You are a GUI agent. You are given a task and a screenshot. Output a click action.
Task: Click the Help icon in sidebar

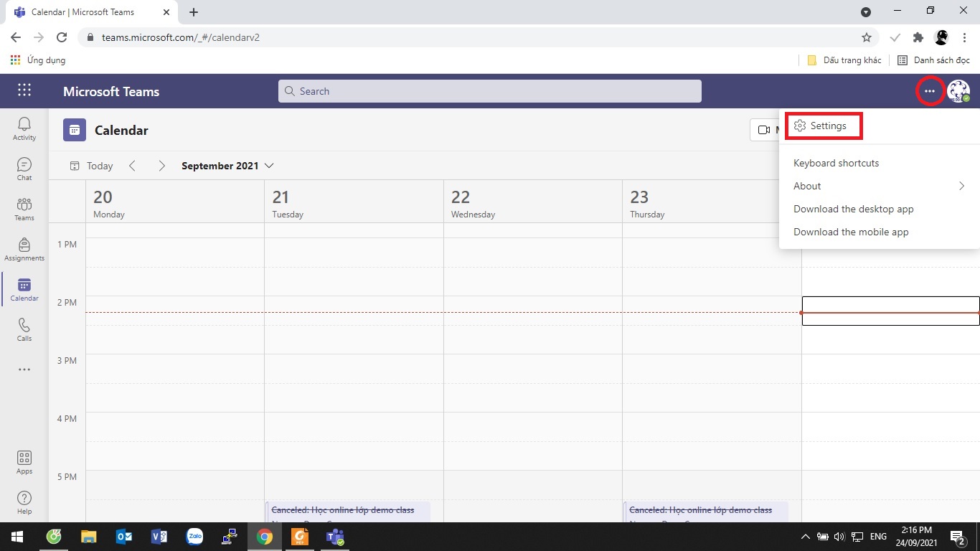(x=24, y=502)
